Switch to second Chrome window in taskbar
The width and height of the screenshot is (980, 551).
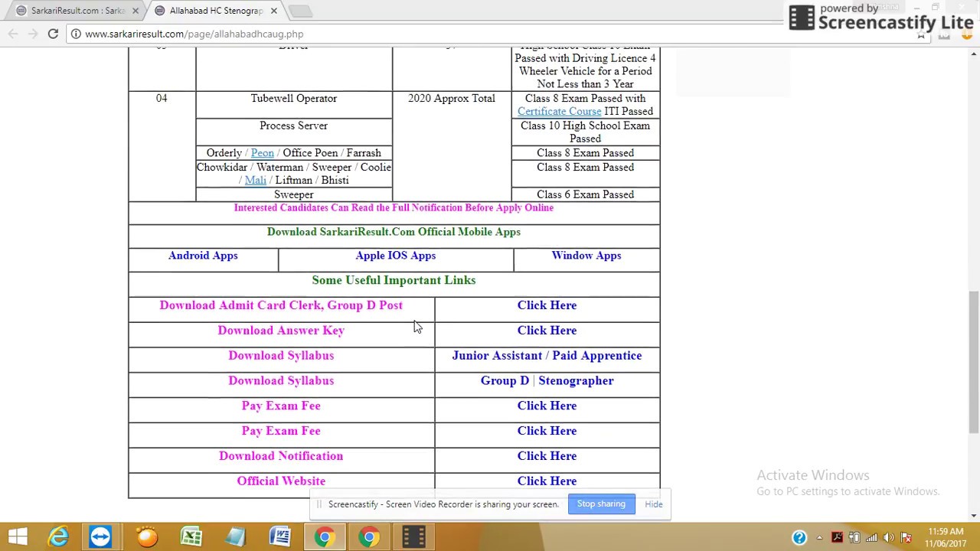click(369, 536)
